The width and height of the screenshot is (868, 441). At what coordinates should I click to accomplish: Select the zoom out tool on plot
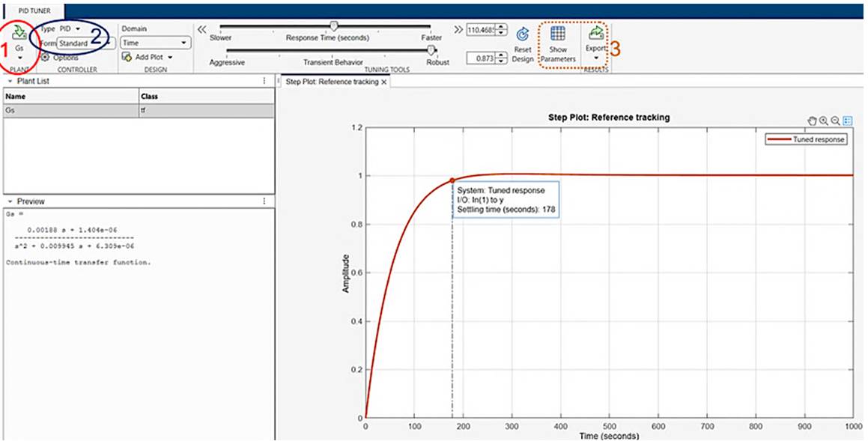coord(835,121)
